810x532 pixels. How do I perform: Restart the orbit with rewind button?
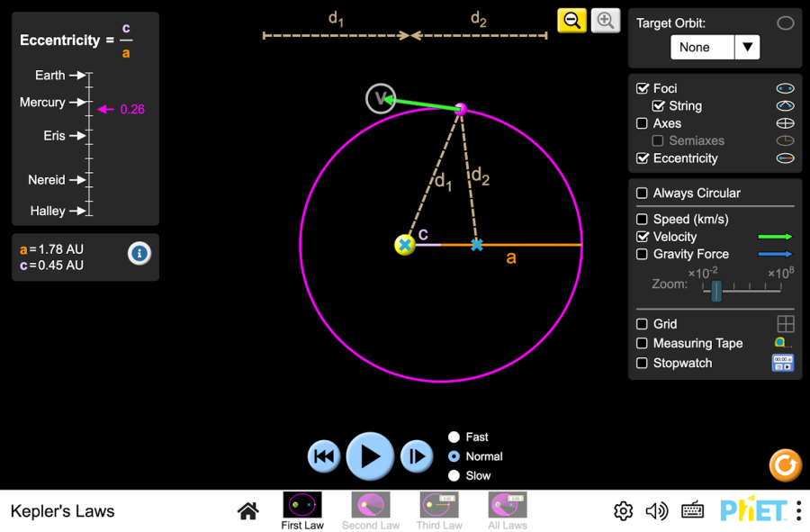point(324,456)
